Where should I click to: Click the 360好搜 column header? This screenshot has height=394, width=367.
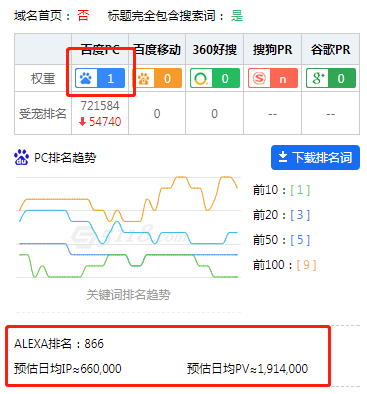point(215,50)
